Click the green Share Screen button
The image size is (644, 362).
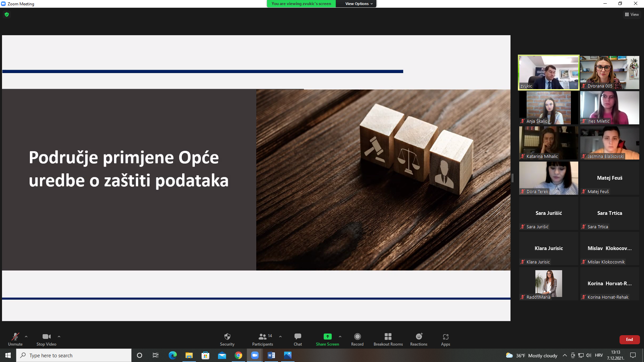tap(327, 339)
